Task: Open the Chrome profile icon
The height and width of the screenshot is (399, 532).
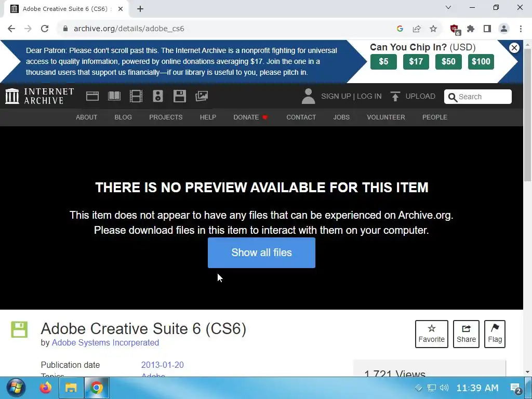Action: point(504,29)
